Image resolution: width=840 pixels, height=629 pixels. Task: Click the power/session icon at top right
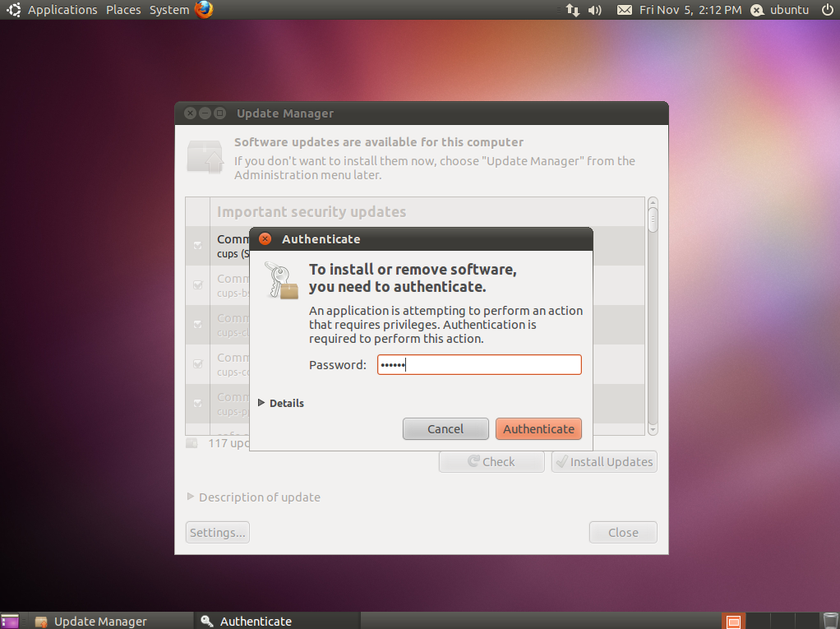[x=828, y=9]
